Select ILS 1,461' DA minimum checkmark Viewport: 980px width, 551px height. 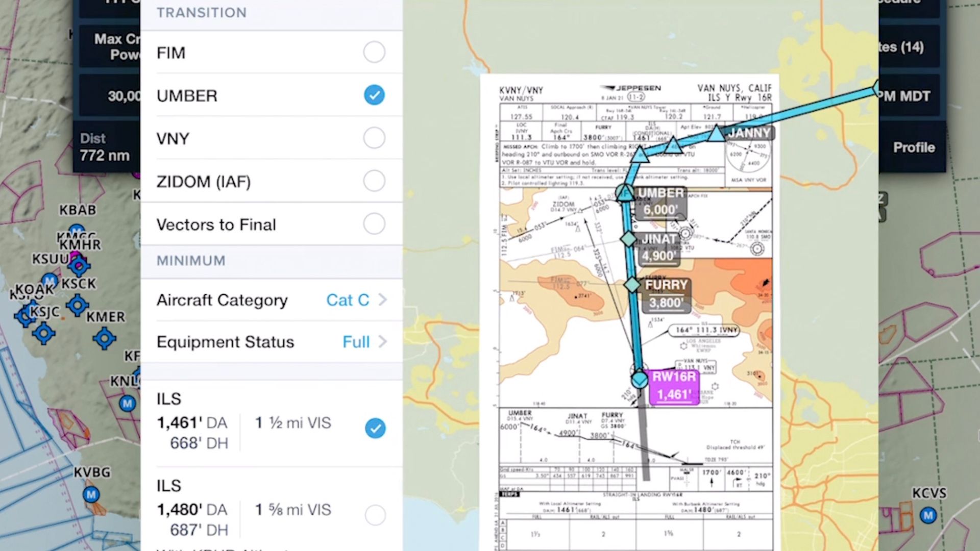click(375, 428)
